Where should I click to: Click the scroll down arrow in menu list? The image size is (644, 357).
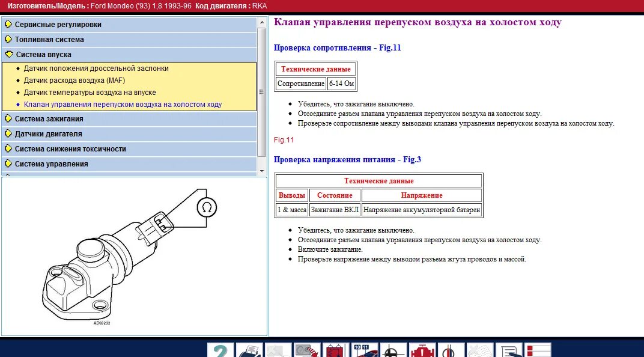pos(262,171)
